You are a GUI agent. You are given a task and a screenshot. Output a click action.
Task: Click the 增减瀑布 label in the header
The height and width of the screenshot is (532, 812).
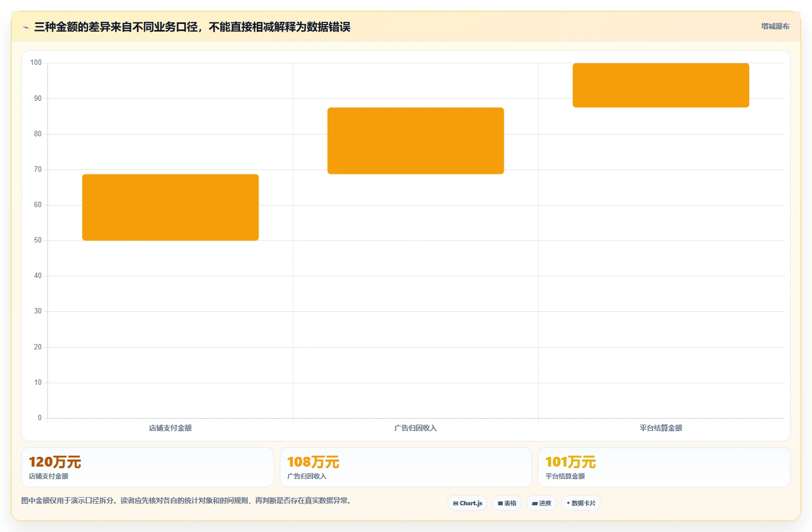point(775,26)
